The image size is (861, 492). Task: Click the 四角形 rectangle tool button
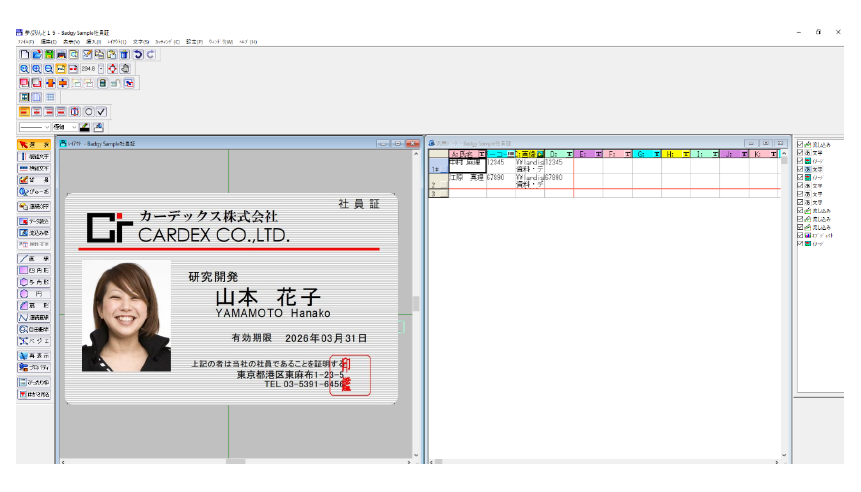click(34, 270)
